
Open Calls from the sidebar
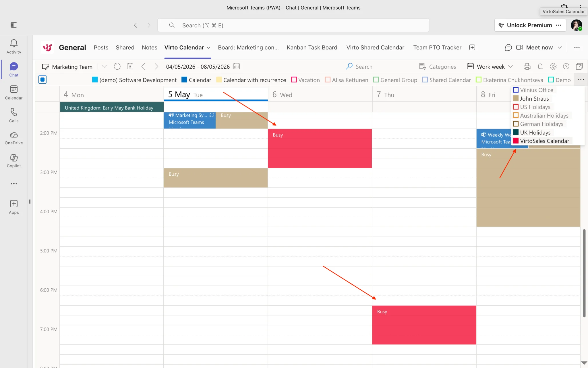tap(14, 116)
